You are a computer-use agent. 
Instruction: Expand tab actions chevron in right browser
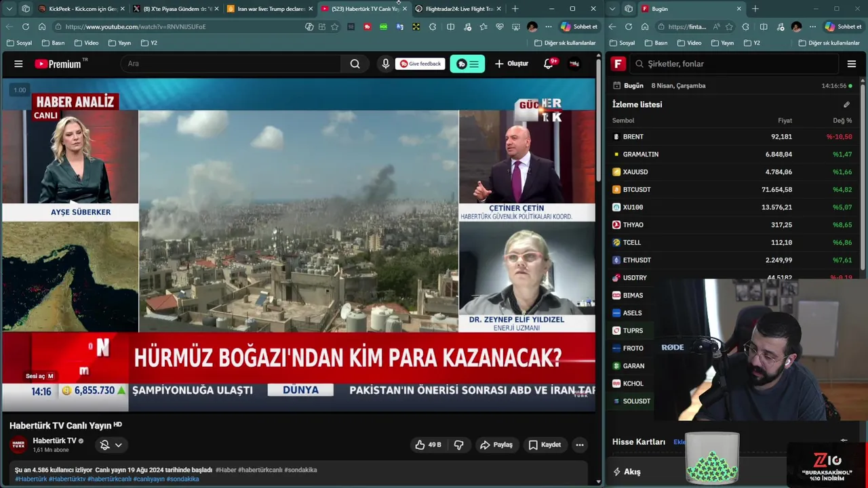[x=613, y=9]
